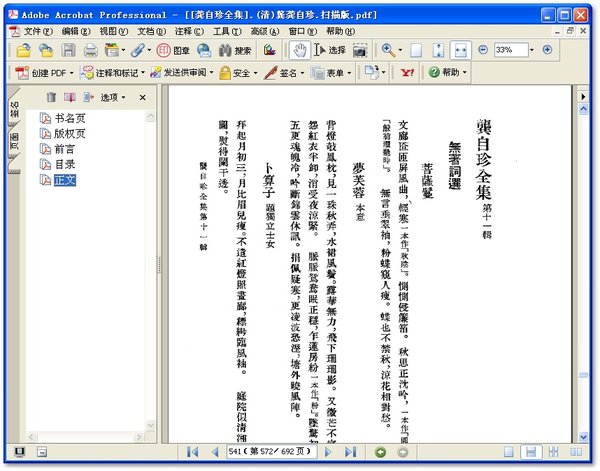Click the zoom percentage field showing 33%
This screenshot has height=471, width=600.
coord(511,50)
